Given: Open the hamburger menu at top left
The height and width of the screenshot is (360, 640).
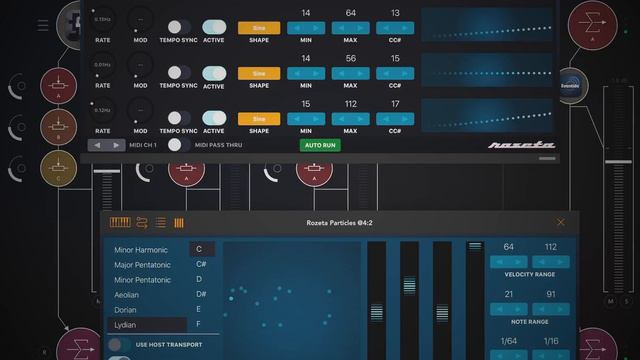Looking at the screenshot, I should pos(42,25).
